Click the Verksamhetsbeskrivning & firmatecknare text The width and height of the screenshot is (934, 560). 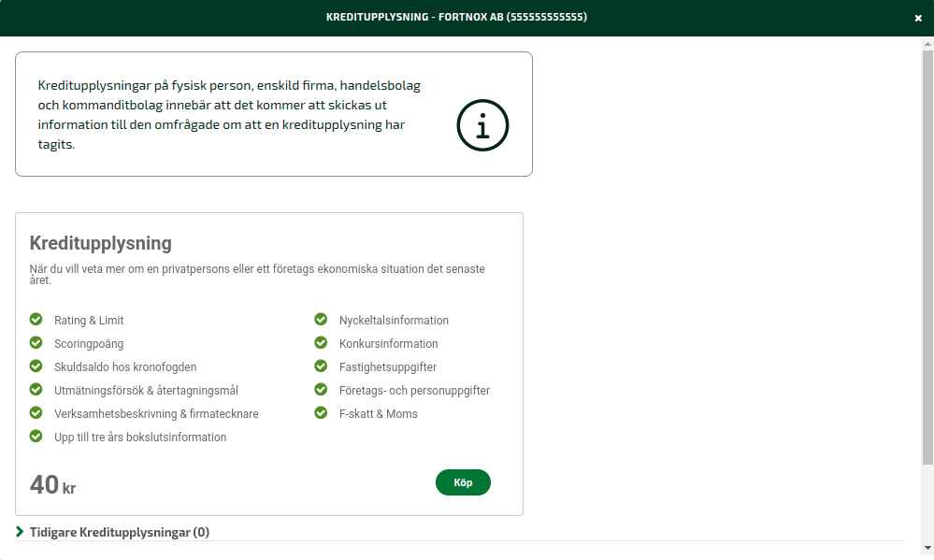click(156, 414)
